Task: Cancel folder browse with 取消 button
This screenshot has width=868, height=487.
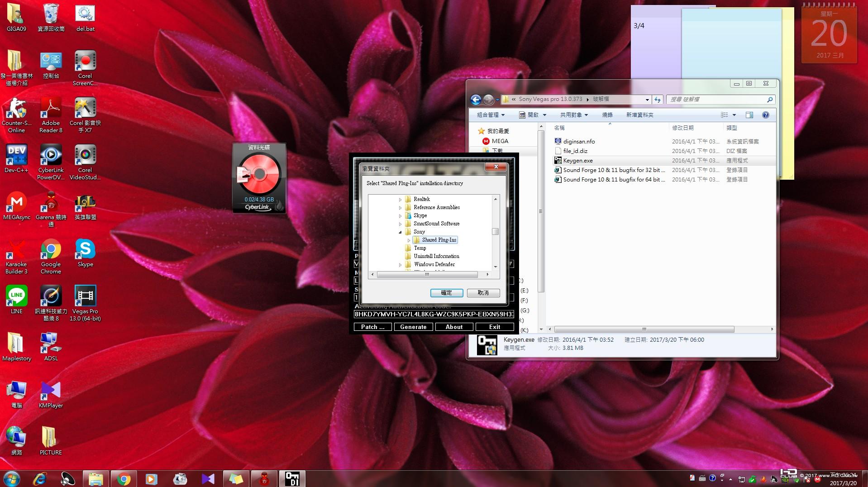Action: point(483,293)
